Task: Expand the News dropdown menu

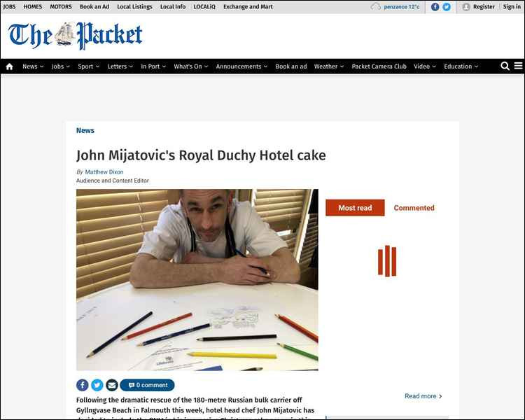Action: point(33,66)
